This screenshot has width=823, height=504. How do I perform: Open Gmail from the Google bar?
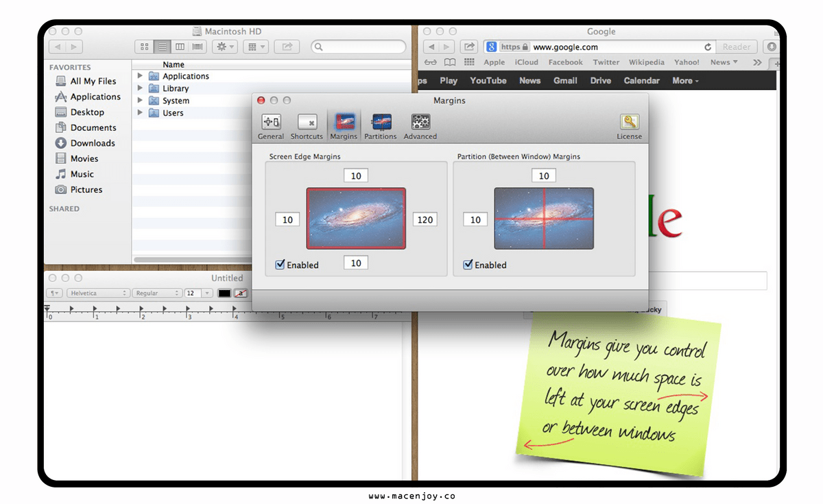[565, 80]
